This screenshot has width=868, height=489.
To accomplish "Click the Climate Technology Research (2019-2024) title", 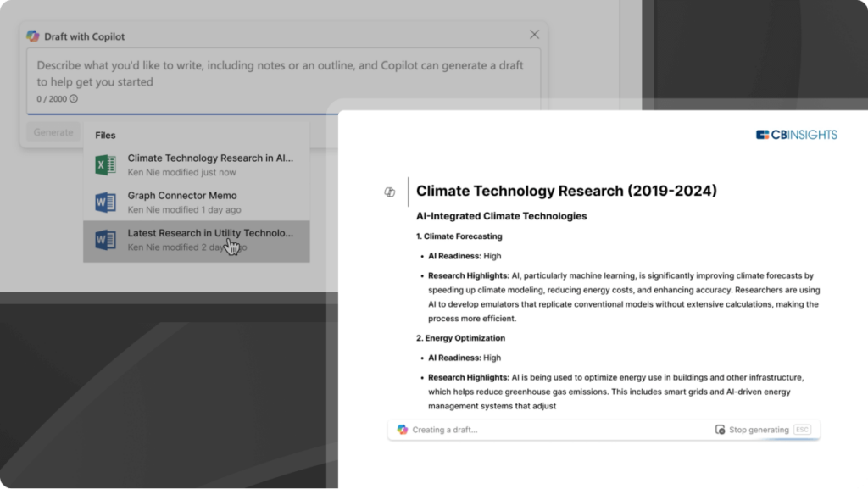I will coord(566,192).
